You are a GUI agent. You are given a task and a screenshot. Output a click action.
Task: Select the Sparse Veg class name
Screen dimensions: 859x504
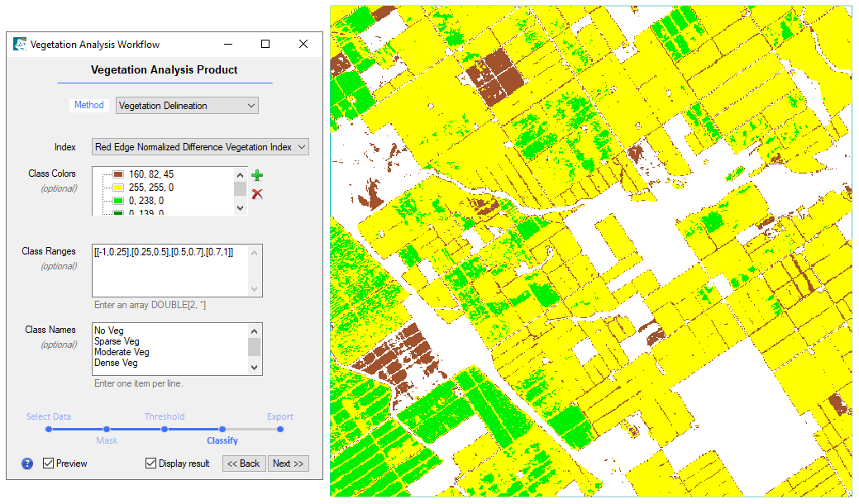point(117,341)
